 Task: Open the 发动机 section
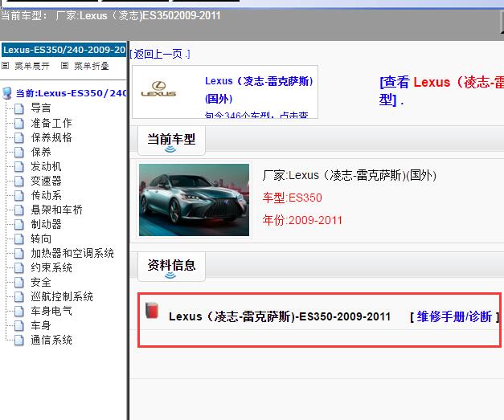pyautogui.click(x=46, y=166)
